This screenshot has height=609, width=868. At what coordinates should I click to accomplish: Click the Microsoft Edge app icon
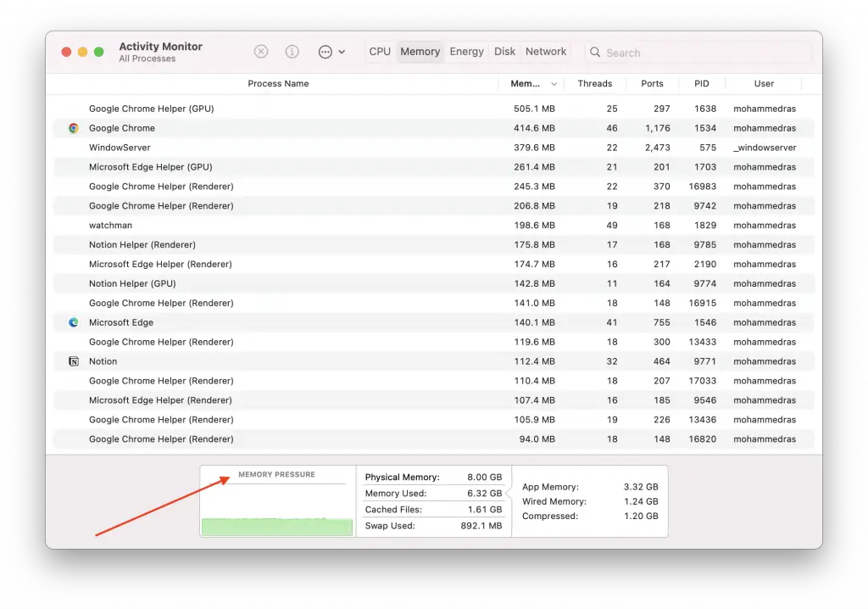pyautogui.click(x=74, y=322)
